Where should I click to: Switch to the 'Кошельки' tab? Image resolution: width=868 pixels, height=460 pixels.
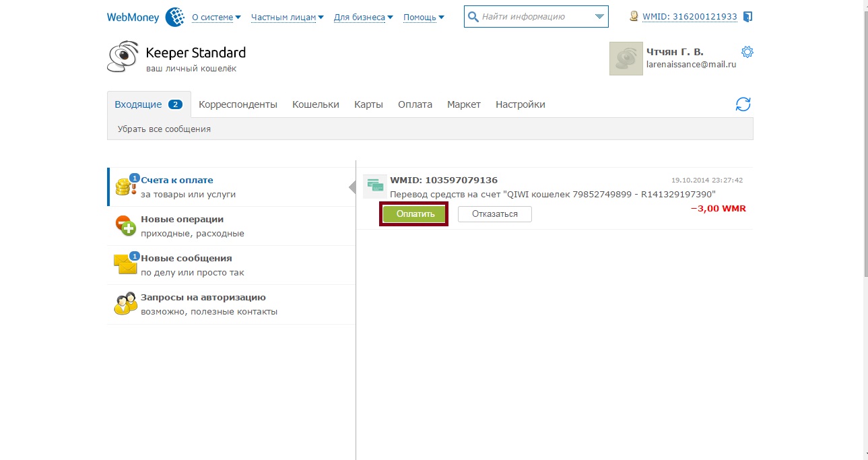[316, 104]
